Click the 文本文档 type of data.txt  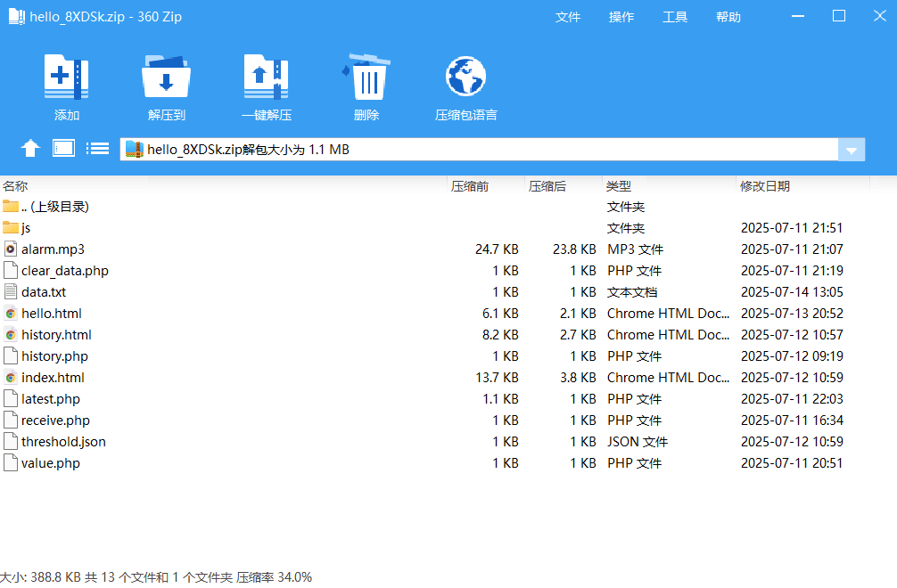tap(632, 292)
